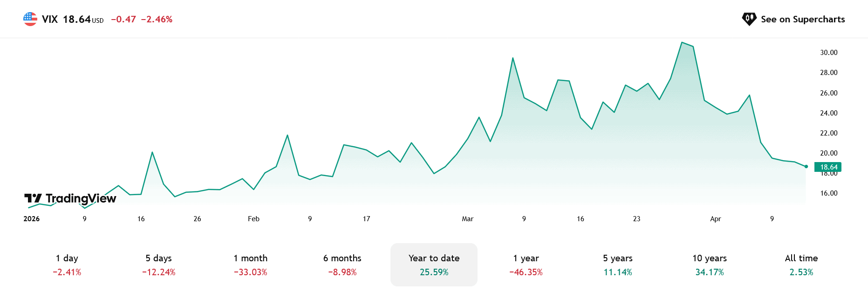
Task: Click the 18.64 current price label on axis
Action: (828, 167)
